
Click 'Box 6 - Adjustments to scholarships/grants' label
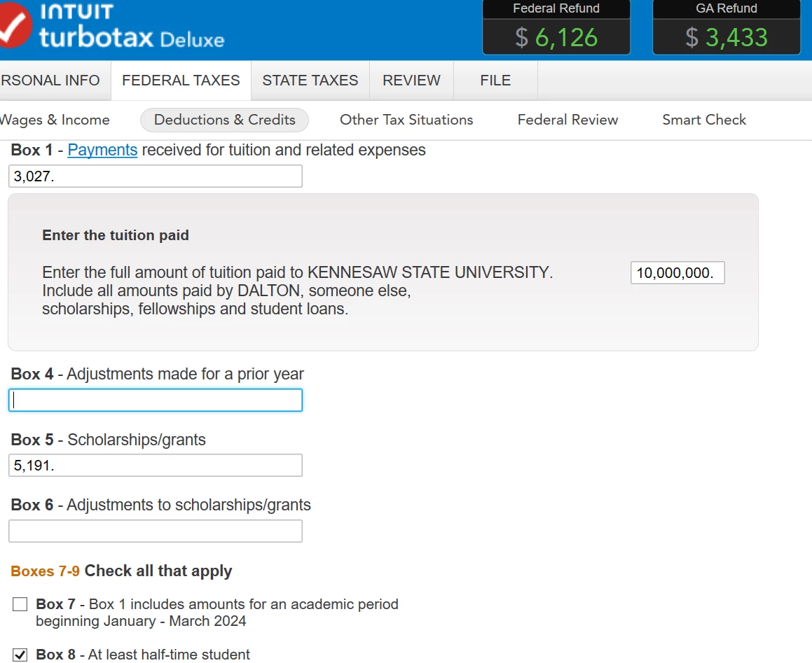click(160, 505)
